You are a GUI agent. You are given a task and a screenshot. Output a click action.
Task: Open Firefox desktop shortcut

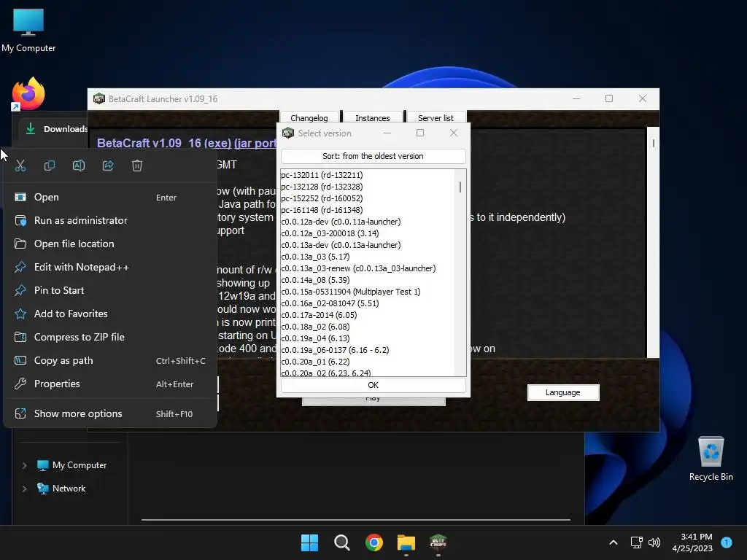pyautogui.click(x=28, y=94)
